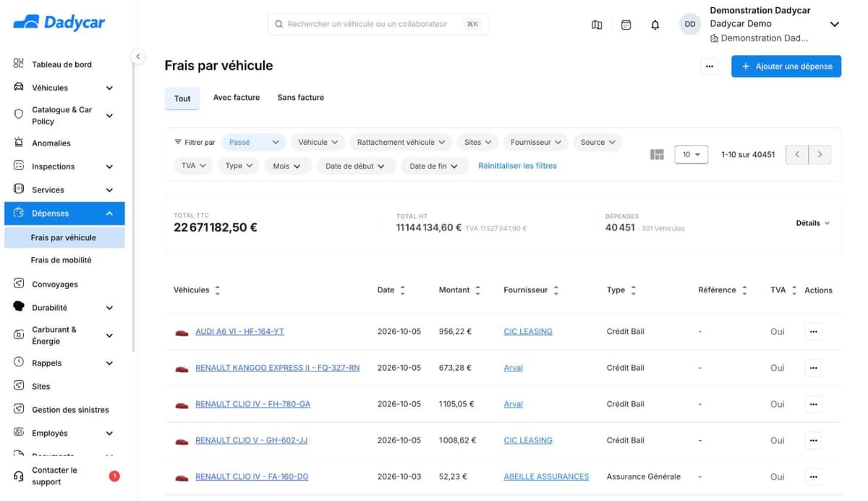The image size is (868, 501).
Task: Open actions menu for CLIO IV FH-780-GA
Action: pyautogui.click(x=813, y=404)
